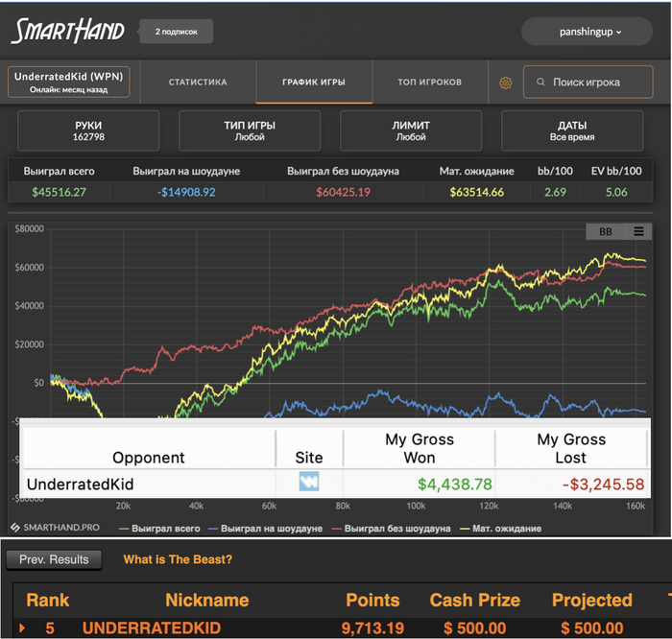Screen dimensions: 672x639
Task: Select the UnderratedKid (WPN) player box
Action: tap(68, 82)
